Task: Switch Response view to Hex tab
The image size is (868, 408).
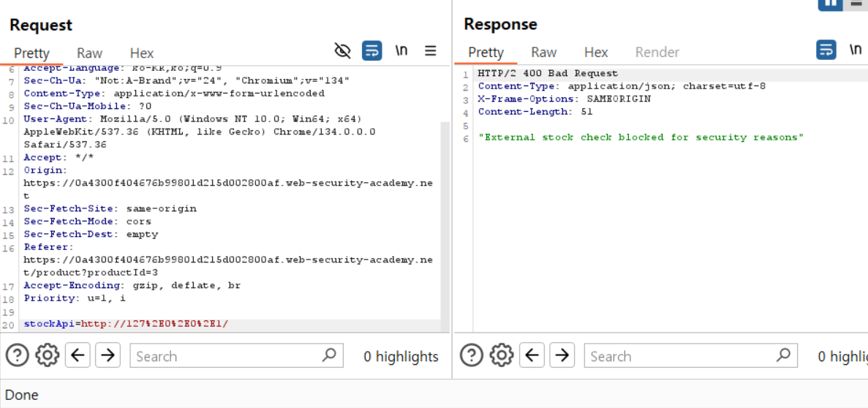Action: pos(596,53)
